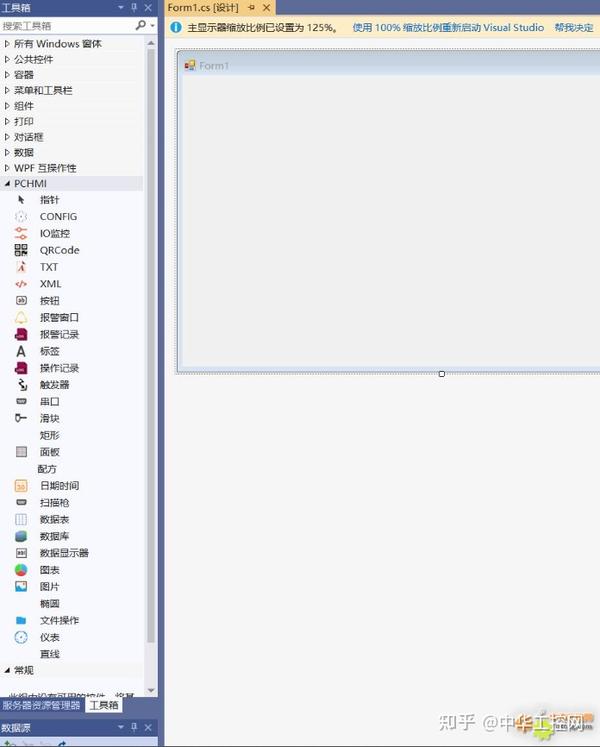This screenshot has height=747, width=600.
Task: Select the 椭圆 ellipse item
Action: [50, 604]
